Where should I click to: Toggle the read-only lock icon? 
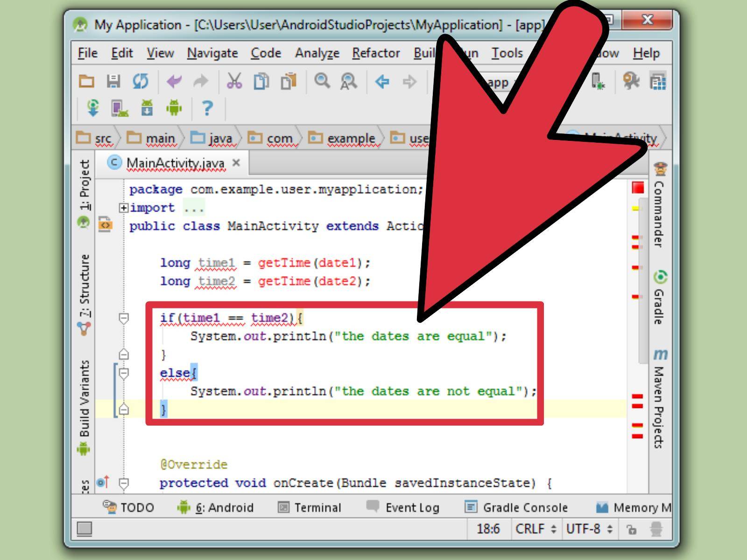point(631,529)
